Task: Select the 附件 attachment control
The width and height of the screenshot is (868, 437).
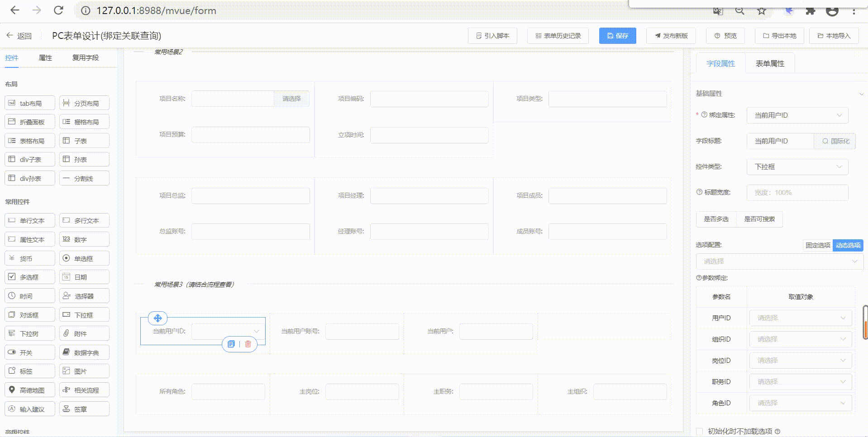Action: [x=84, y=333]
